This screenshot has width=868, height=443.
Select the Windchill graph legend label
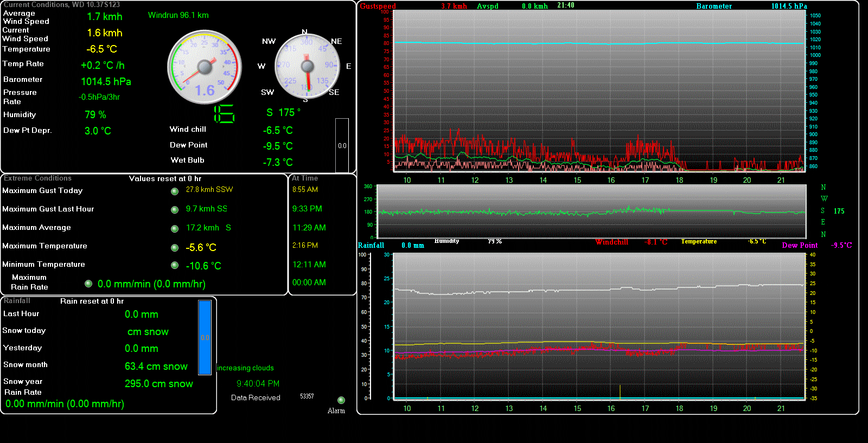[x=612, y=242]
